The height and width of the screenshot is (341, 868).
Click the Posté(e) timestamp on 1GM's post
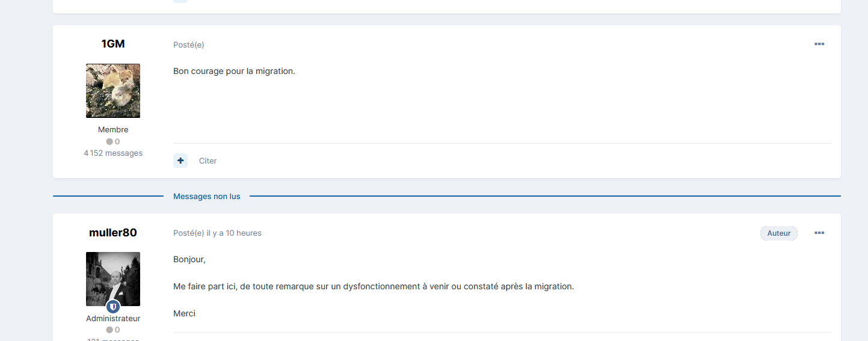(188, 45)
